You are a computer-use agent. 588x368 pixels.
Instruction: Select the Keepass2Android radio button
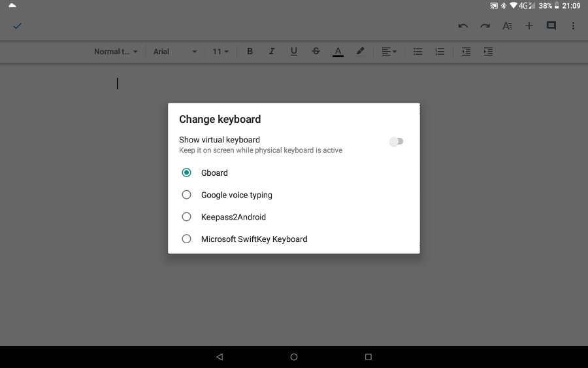[186, 217]
